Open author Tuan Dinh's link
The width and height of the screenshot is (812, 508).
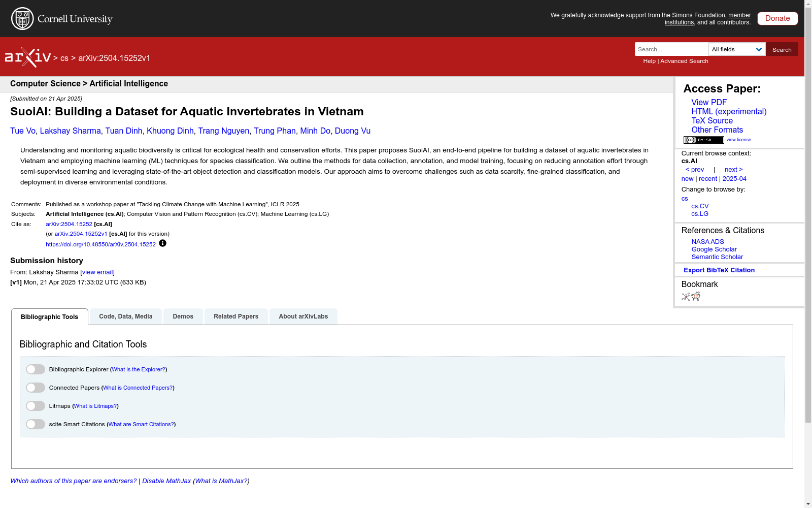tap(124, 131)
